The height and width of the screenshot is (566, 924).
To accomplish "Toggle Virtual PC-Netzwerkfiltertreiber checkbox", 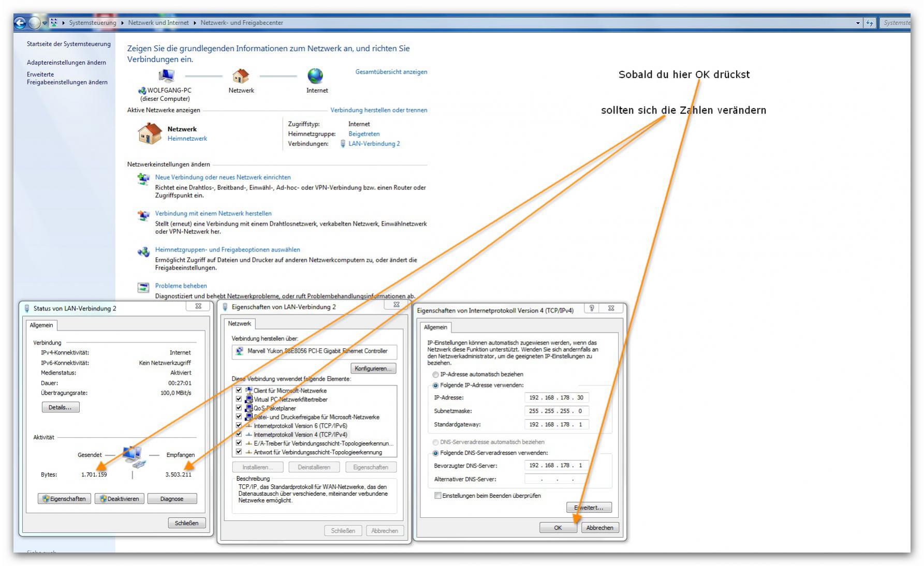I will tap(239, 399).
